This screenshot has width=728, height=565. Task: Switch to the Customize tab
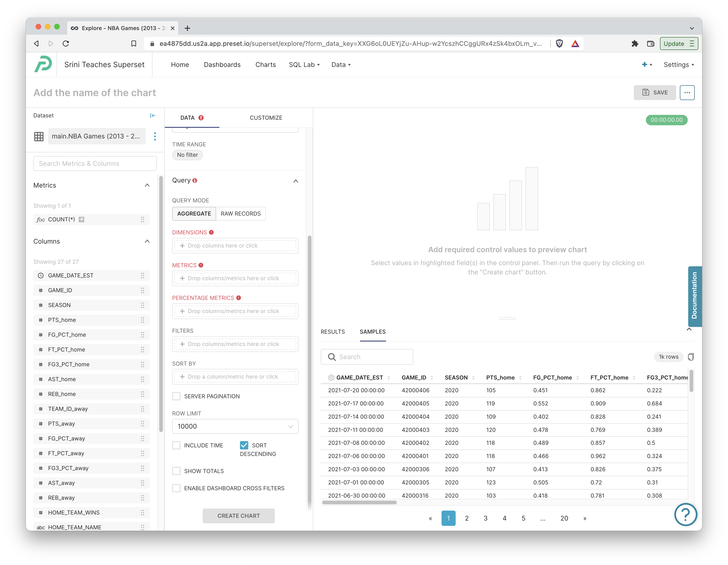tap(266, 118)
